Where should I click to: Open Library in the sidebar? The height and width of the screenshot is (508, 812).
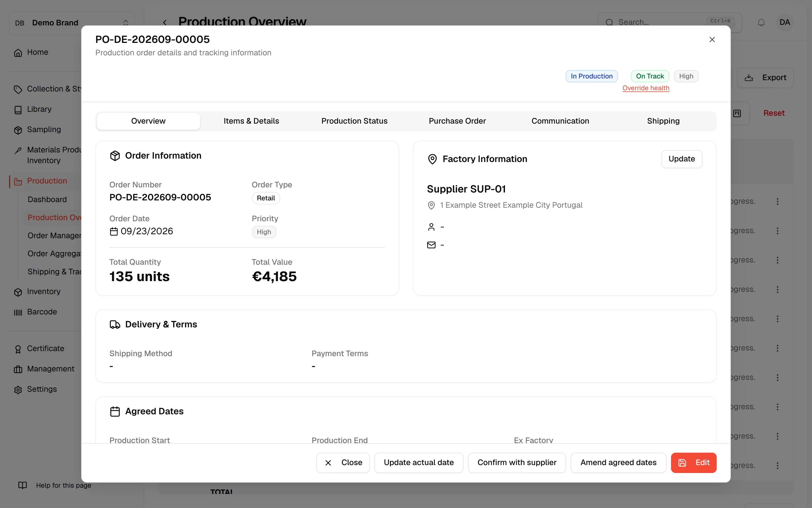click(x=39, y=110)
